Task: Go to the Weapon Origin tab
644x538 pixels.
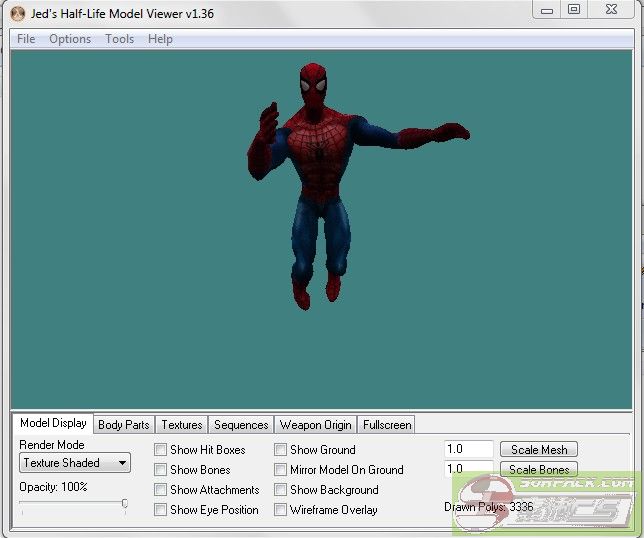Action: [x=315, y=425]
